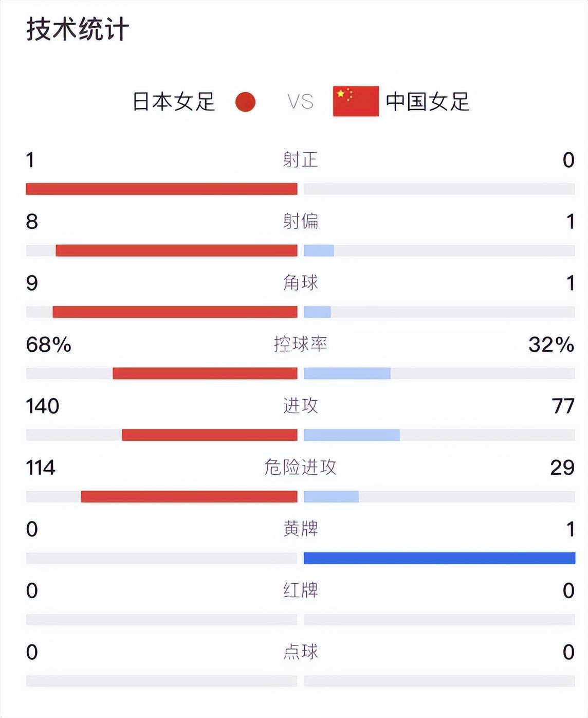This screenshot has height=718, width=588.
Task: Click the 114 dangerous attacks number
Action: 41,468
